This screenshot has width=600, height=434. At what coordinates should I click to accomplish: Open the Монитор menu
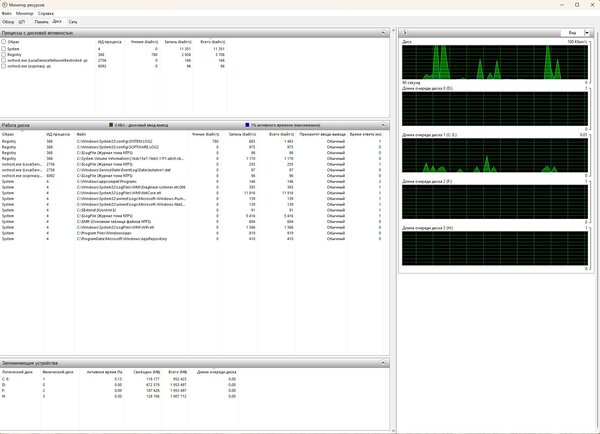click(24, 13)
